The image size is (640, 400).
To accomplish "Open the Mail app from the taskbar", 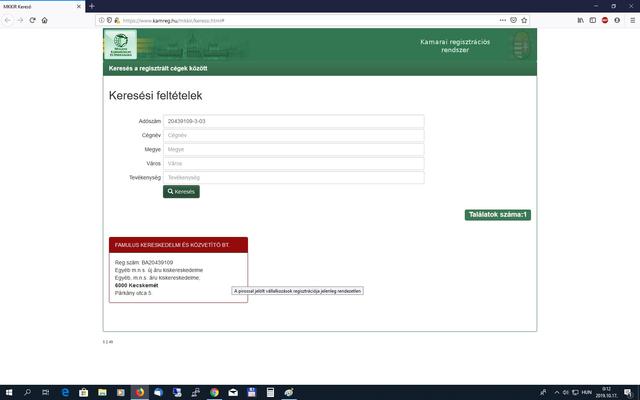I will (x=233, y=393).
